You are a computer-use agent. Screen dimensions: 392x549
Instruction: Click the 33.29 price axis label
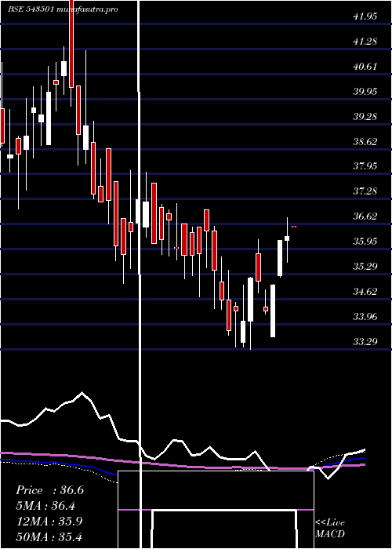365,341
